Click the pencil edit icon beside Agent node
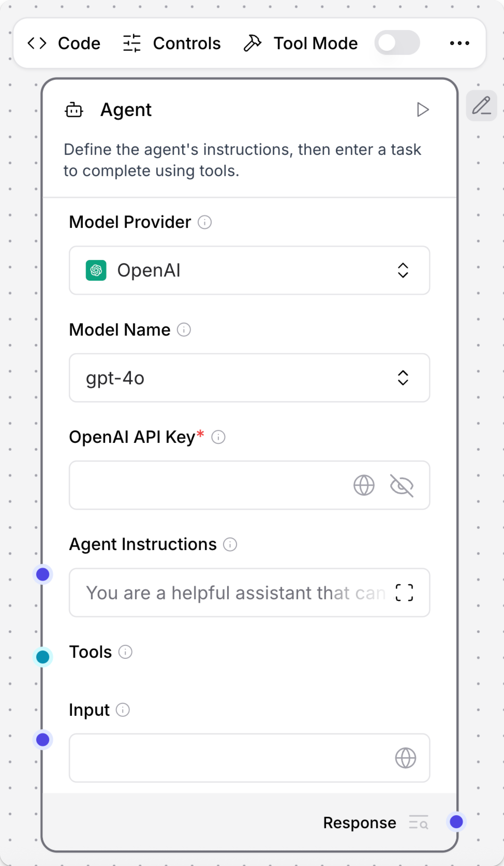This screenshot has width=504, height=866. (x=481, y=105)
